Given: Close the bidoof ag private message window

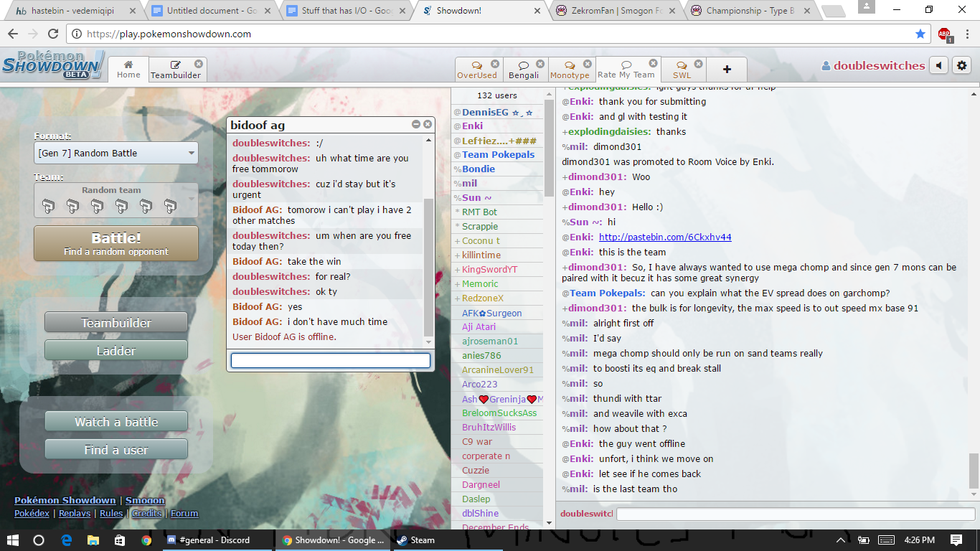Looking at the screenshot, I should tap(428, 125).
